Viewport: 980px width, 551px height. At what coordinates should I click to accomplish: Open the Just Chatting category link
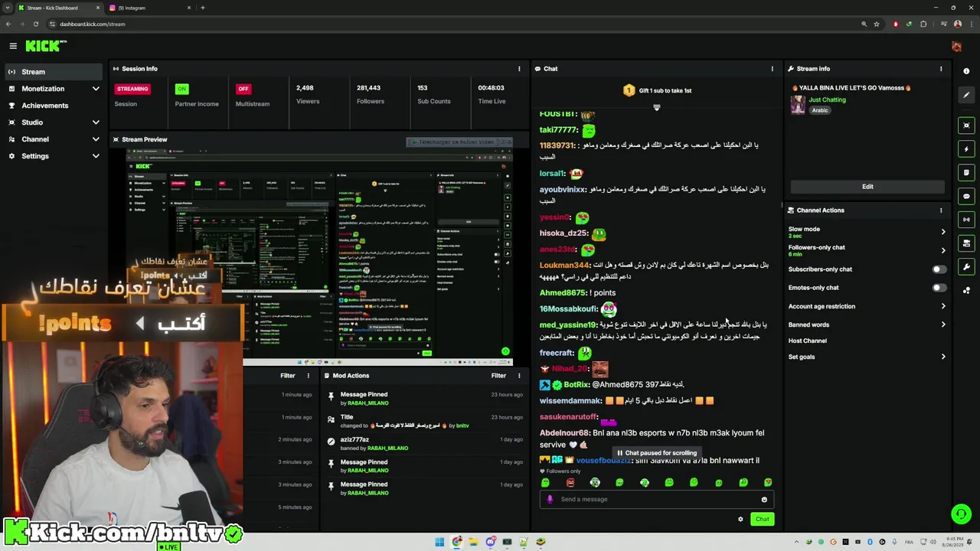tap(828, 99)
